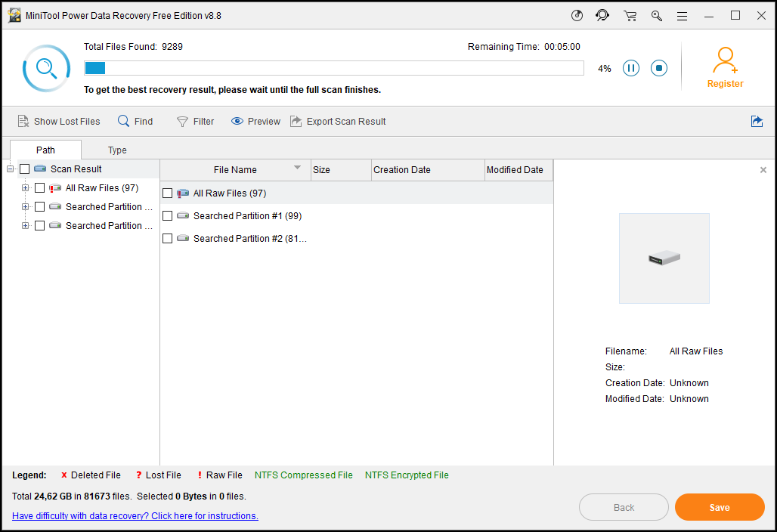This screenshot has height=532, width=777.
Task: Select Searched Partition #2 row text
Action: point(249,239)
